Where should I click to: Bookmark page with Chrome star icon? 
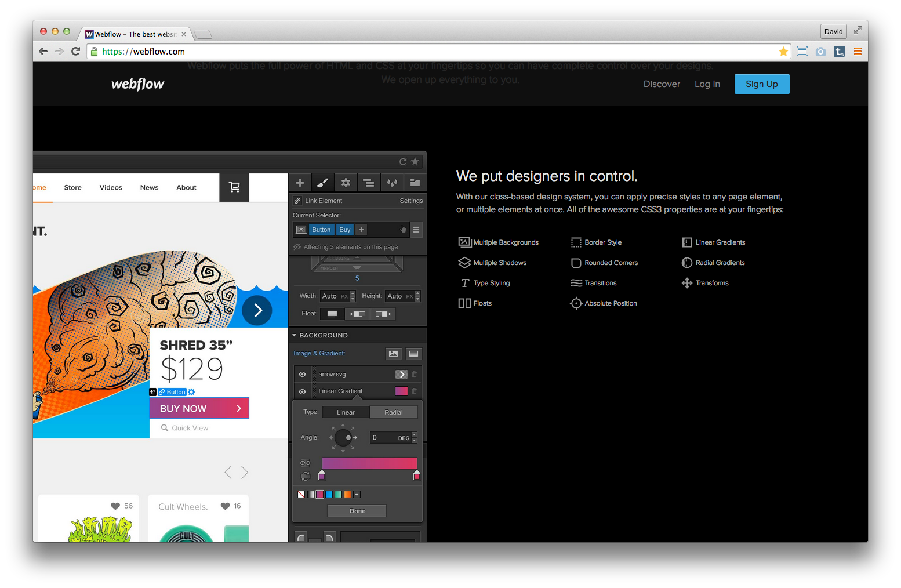(x=783, y=52)
